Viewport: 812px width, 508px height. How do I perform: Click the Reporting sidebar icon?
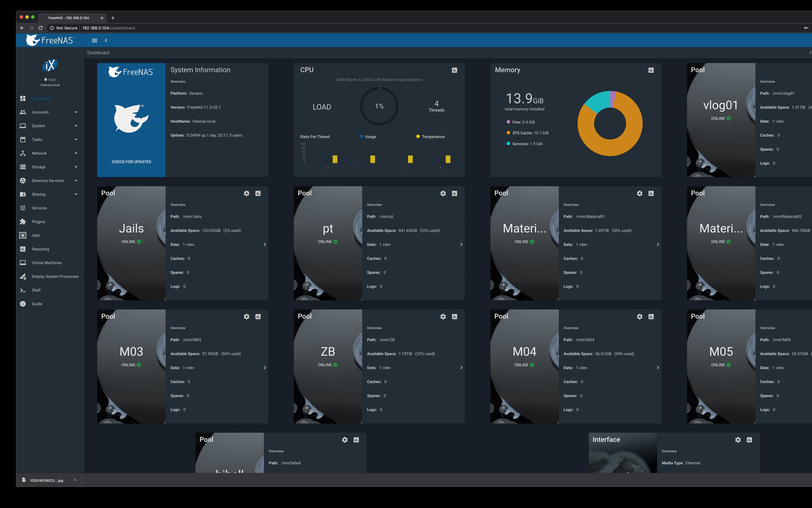23,249
